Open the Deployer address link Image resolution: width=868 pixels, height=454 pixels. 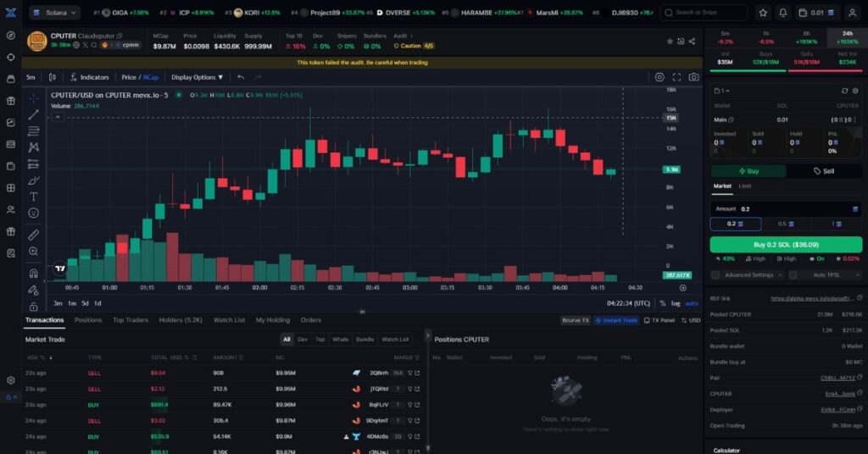(x=837, y=410)
